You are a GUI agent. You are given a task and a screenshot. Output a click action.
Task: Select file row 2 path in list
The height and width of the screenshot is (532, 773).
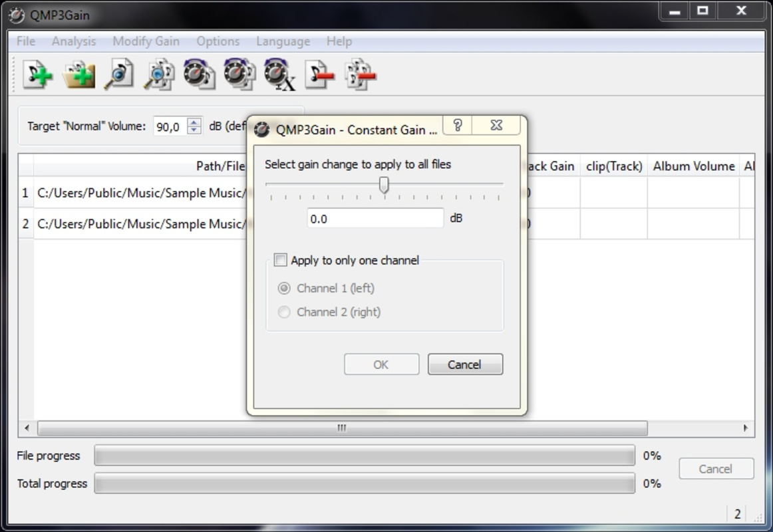click(140, 223)
